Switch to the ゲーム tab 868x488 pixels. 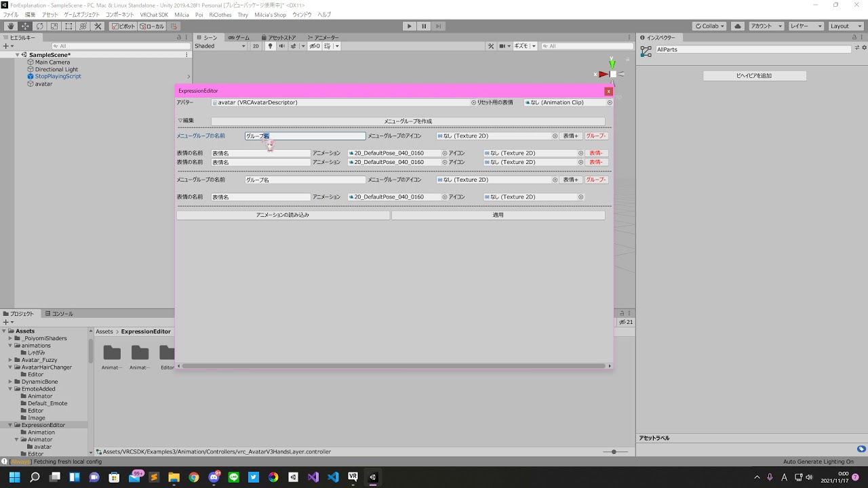239,38
